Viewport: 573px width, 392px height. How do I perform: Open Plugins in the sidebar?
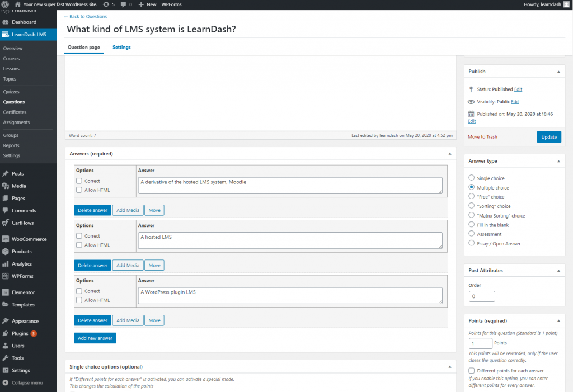point(20,333)
